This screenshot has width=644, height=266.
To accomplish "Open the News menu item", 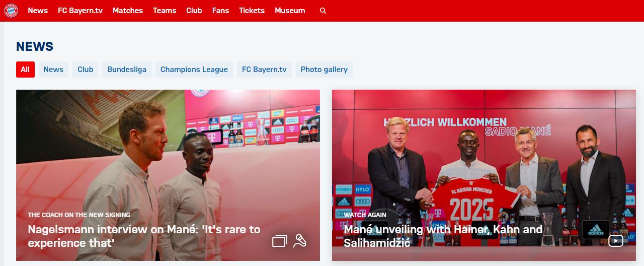I will 38,11.
